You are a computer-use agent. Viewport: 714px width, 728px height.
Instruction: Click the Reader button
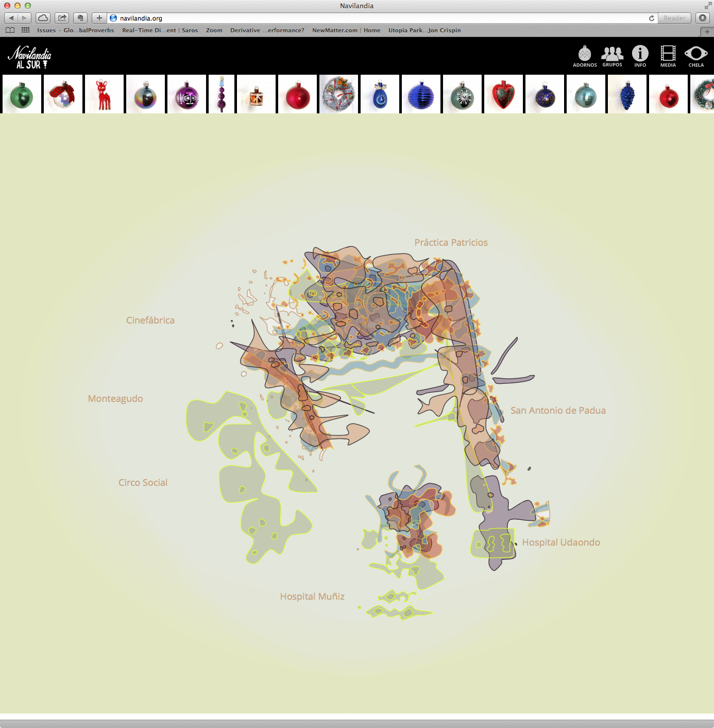pyautogui.click(x=674, y=18)
